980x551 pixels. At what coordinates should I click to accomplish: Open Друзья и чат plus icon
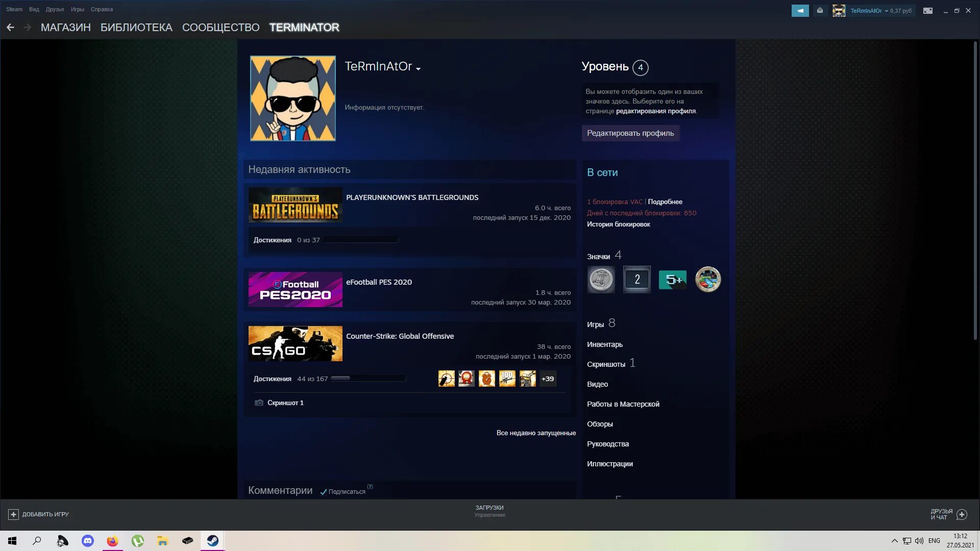click(x=962, y=514)
